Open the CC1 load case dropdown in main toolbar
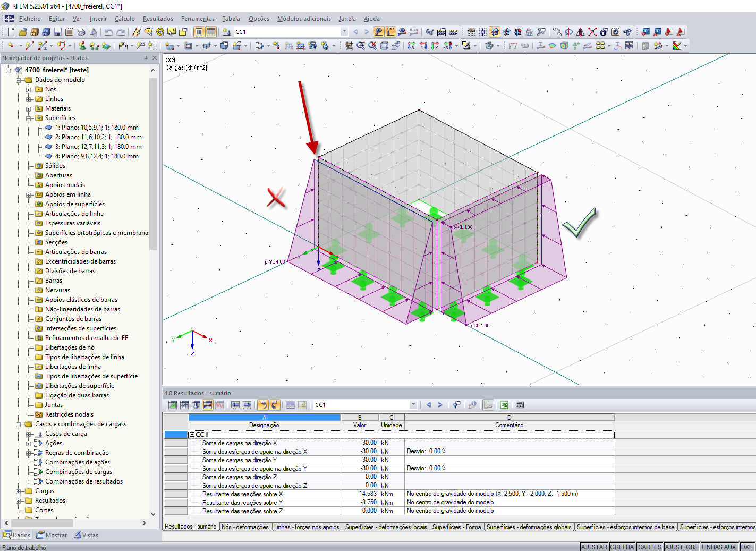 click(344, 32)
